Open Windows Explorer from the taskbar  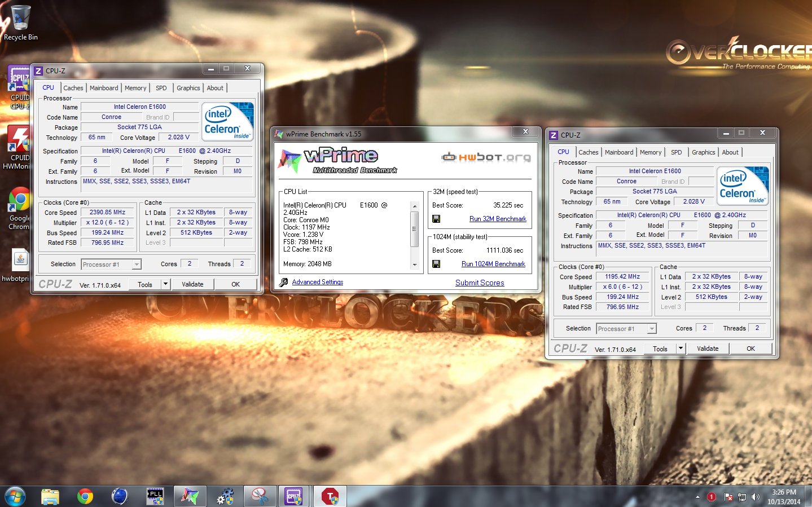click(x=50, y=496)
